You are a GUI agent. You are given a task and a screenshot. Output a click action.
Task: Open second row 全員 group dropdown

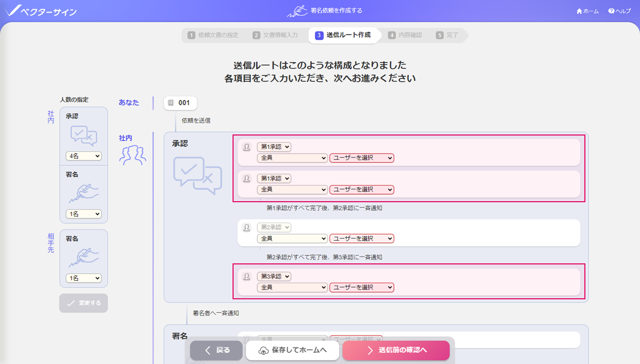292,190
